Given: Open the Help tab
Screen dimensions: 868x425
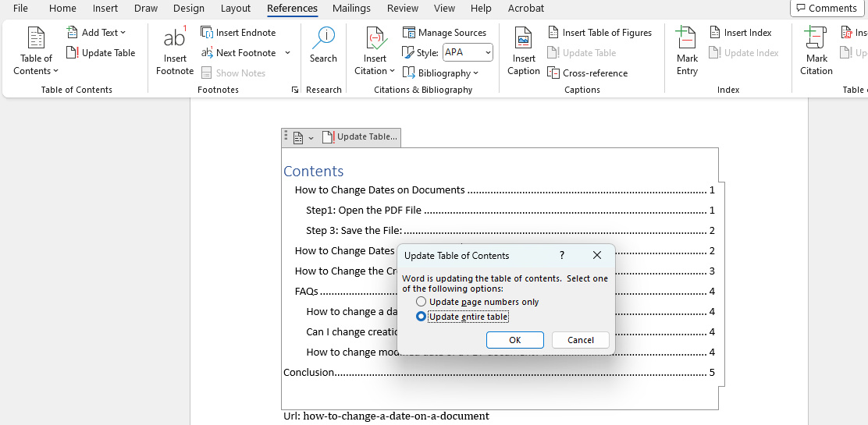Looking at the screenshot, I should click(x=481, y=9).
